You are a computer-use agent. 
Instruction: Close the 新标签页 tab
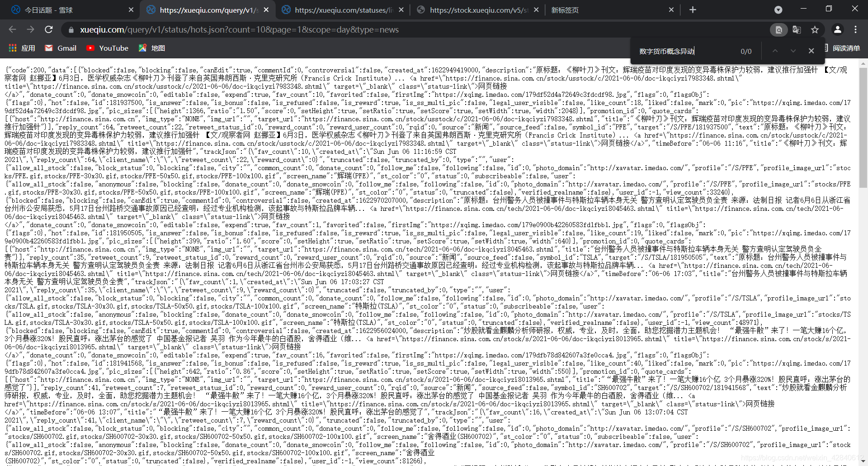coord(671,10)
